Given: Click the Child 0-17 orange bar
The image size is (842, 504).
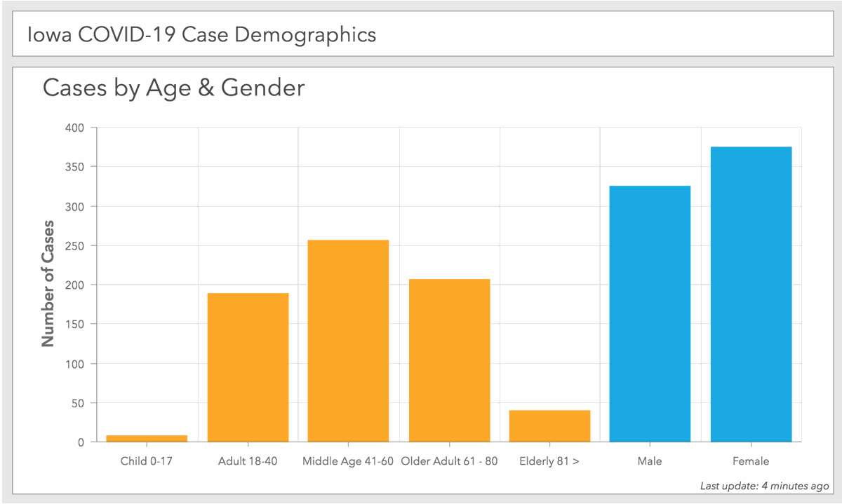Looking at the screenshot, I should click(147, 438).
